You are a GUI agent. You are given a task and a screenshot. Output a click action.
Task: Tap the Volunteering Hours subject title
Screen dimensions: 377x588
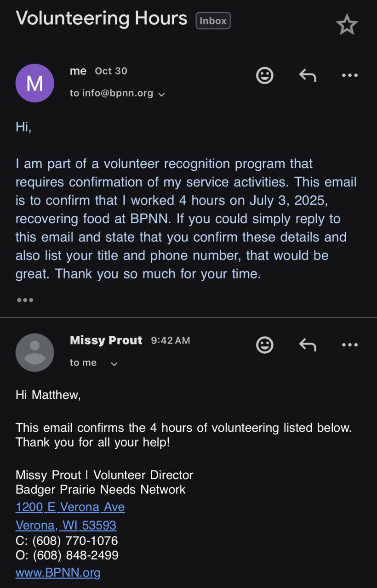(x=102, y=18)
